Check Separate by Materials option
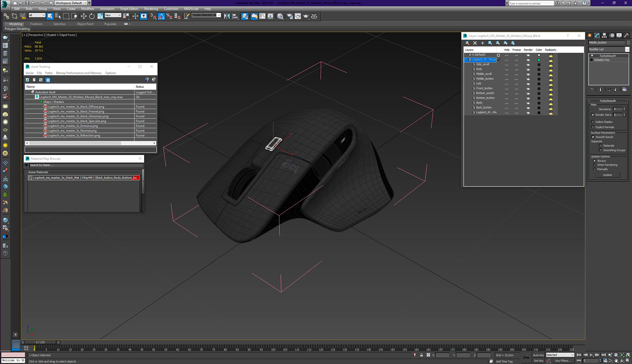 click(x=600, y=146)
